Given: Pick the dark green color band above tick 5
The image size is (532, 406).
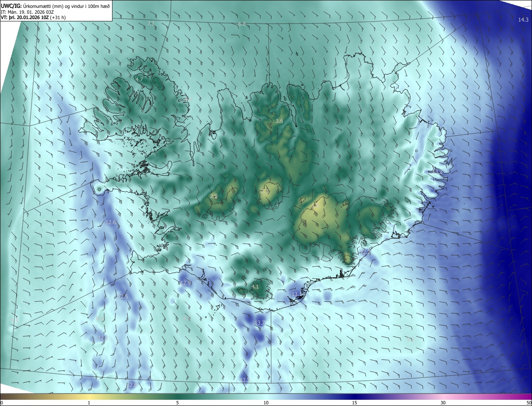Looking at the screenshot, I should (177, 397).
